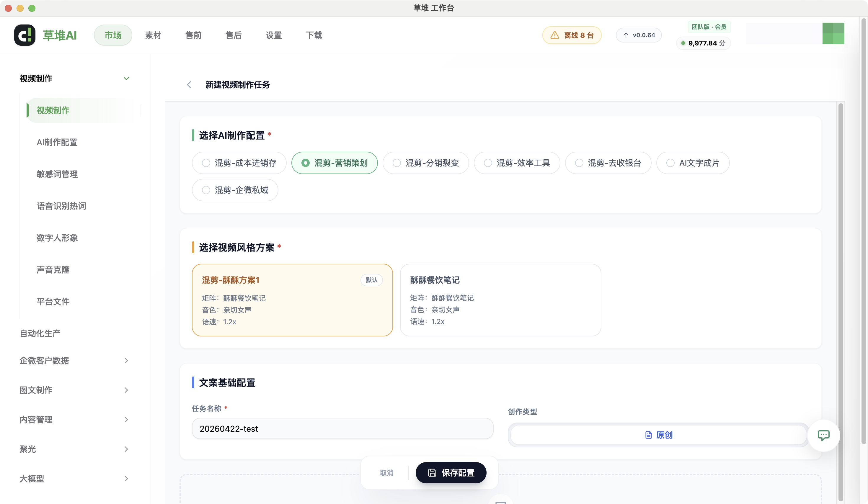This screenshot has width=868, height=504.
Task: Click the 保存配置 button
Action: coord(451,473)
